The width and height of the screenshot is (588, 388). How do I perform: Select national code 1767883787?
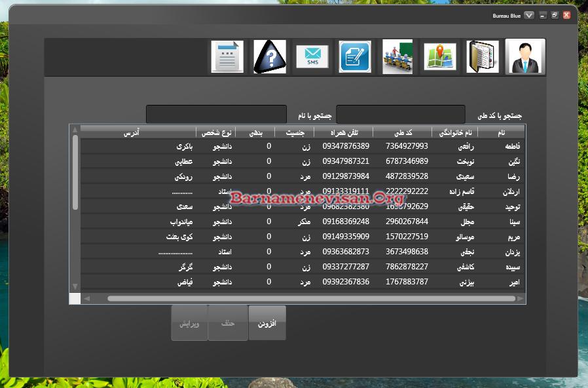(407, 281)
